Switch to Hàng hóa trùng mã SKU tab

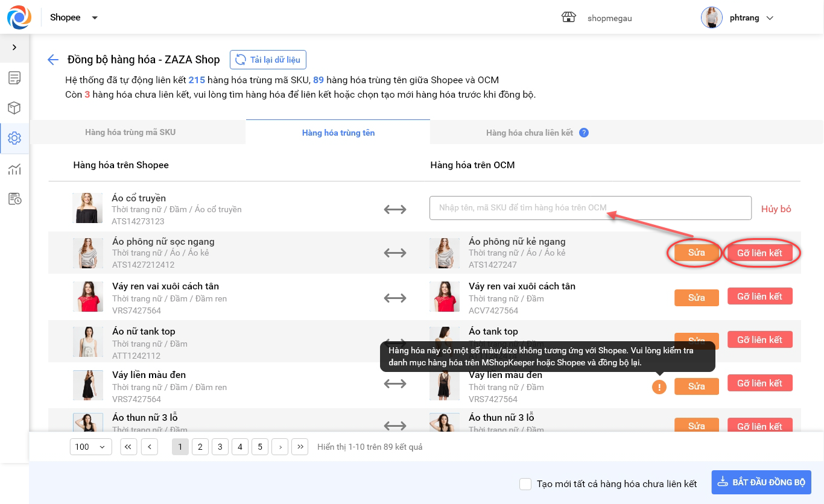coord(130,132)
